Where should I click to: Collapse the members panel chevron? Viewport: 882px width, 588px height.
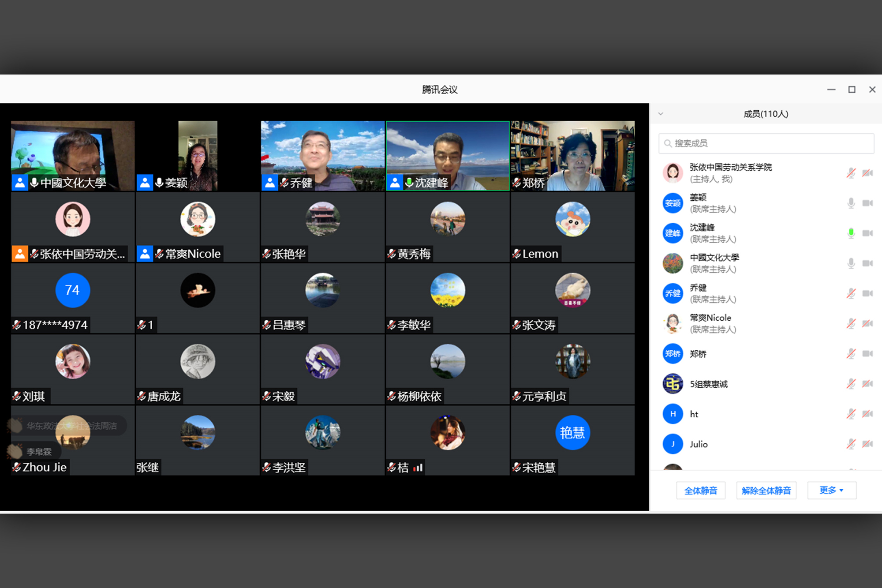pos(661,114)
